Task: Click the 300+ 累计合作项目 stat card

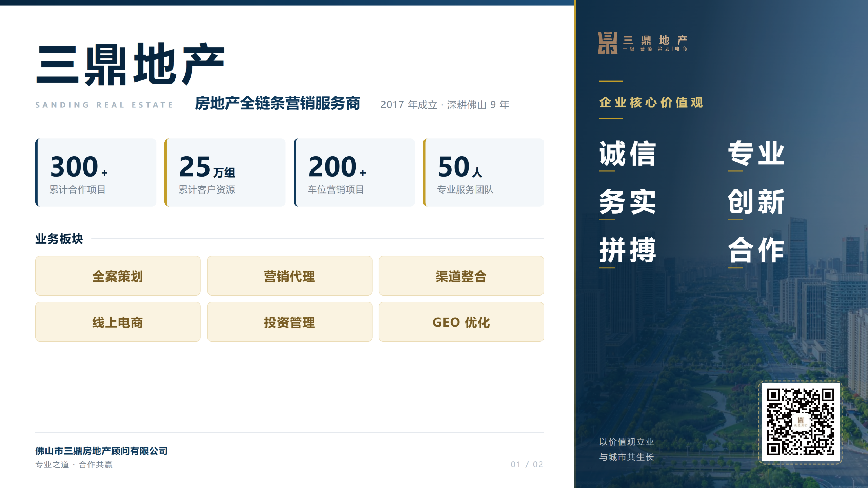Action: [x=96, y=172]
